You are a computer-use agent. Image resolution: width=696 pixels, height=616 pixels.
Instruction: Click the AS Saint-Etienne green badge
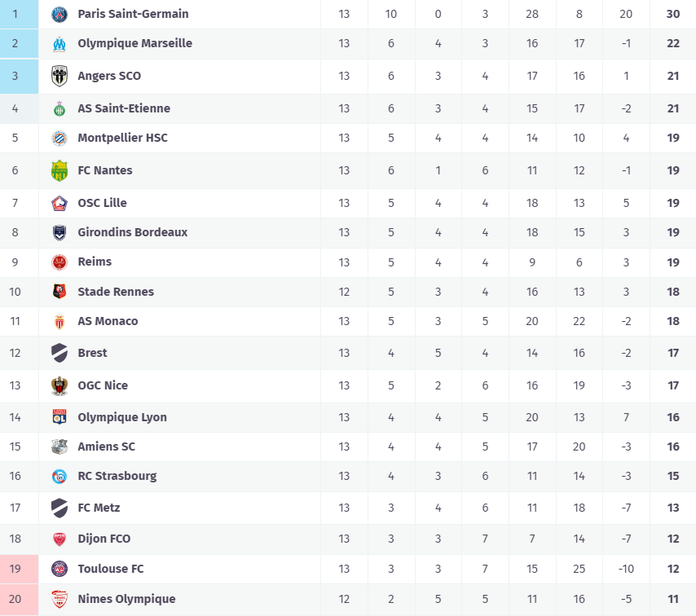59,108
